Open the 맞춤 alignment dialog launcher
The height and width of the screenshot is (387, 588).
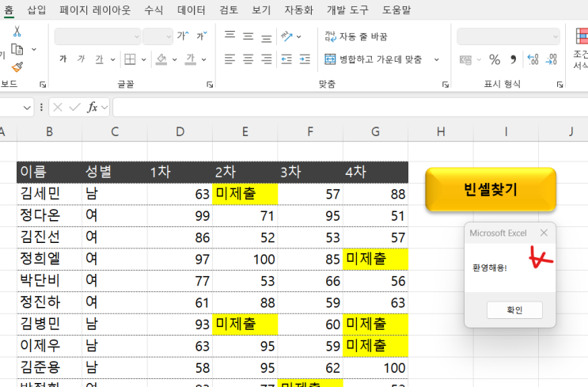point(445,85)
